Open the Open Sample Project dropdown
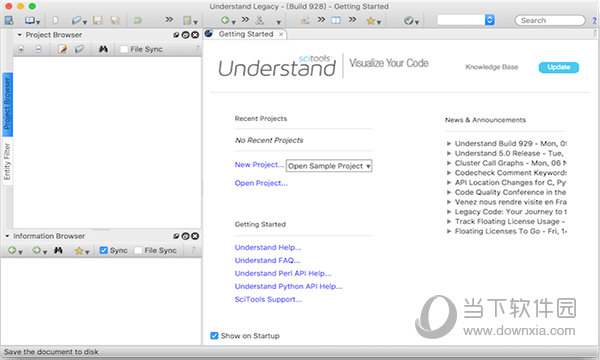Viewport: 600px width, 360px height. [x=329, y=166]
